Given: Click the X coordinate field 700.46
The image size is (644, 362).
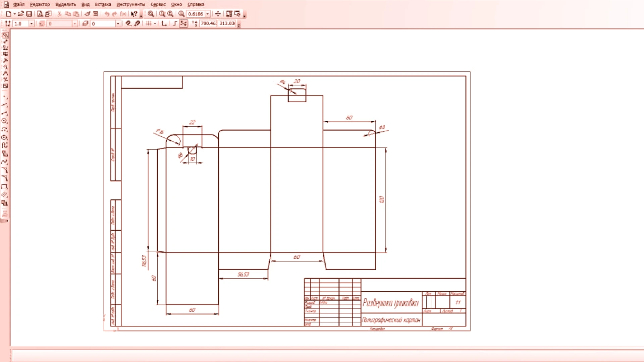Looking at the screenshot, I should [208, 23].
